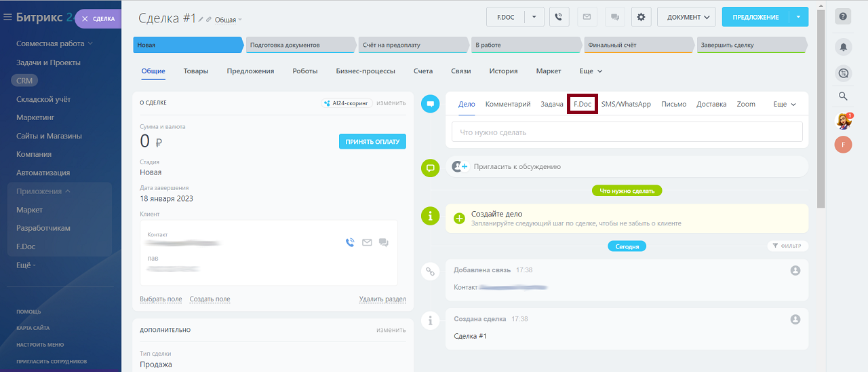Switch to the Товары tab
The height and width of the screenshot is (372, 868).
click(x=196, y=71)
